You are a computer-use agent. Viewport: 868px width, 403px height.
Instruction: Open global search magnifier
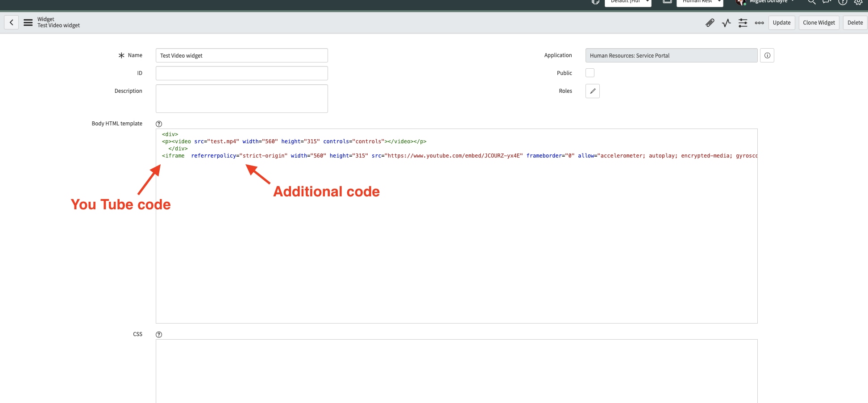point(812,2)
